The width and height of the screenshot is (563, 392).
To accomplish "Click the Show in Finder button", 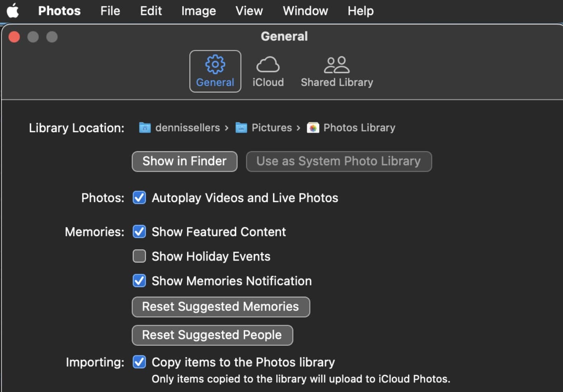I will (184, 161).
